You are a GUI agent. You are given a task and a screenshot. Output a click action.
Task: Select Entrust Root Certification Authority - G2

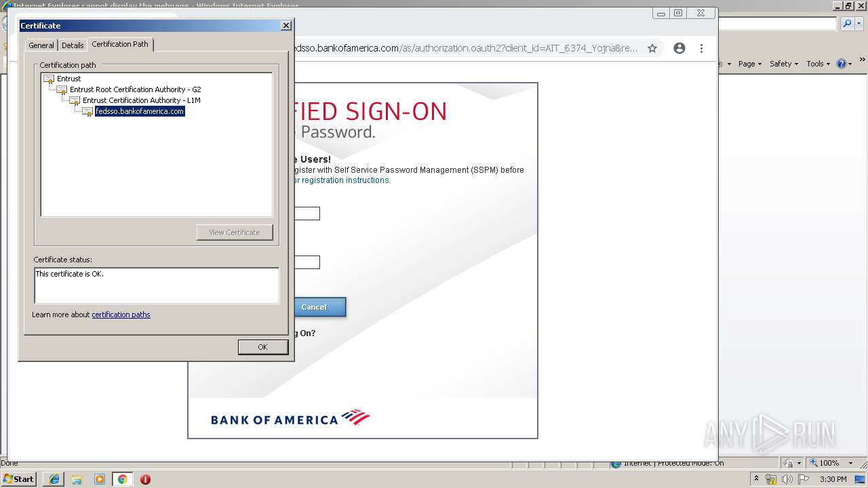coord(135,89)
